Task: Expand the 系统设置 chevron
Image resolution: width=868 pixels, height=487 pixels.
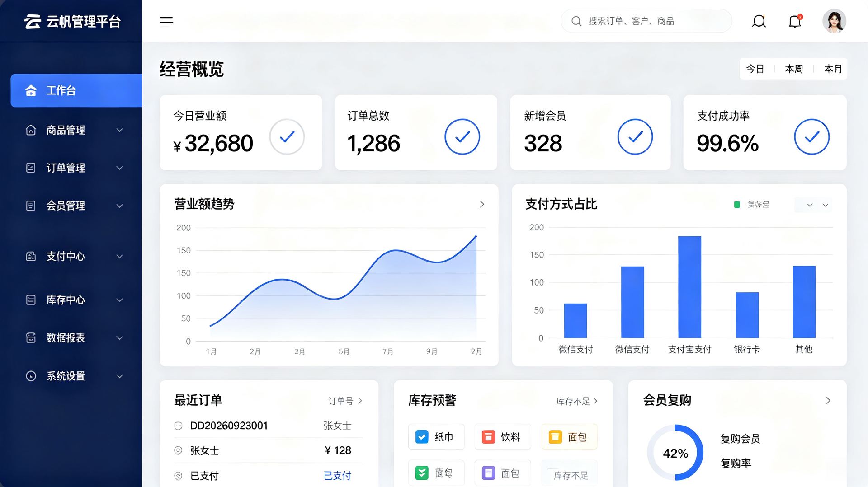Action: pyautogui.click(x=120, y=376)
